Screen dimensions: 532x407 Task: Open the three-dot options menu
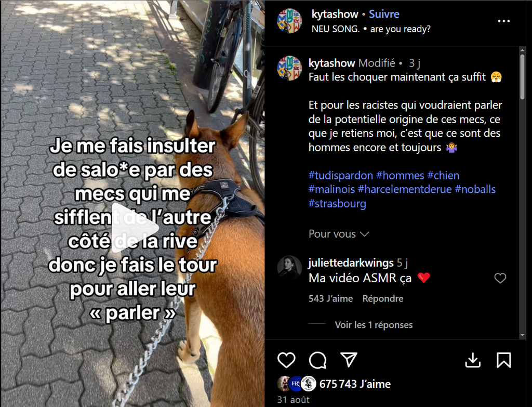click(x=504, y=21)
